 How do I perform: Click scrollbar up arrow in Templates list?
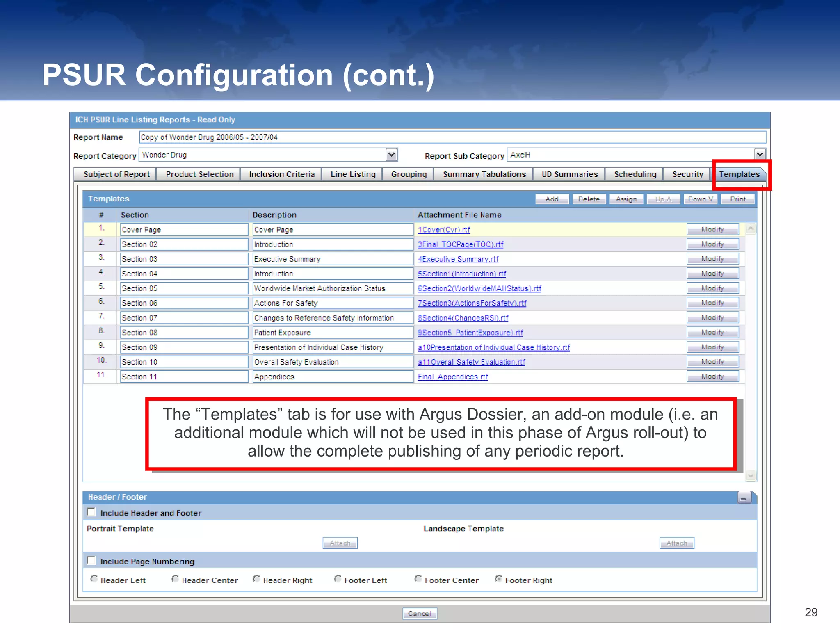(751, 229)
